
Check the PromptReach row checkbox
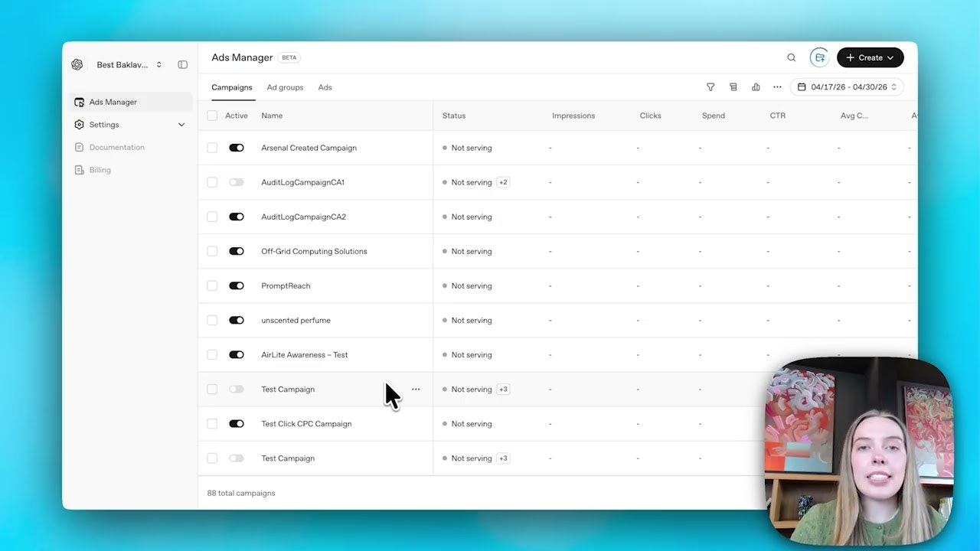[x=212, y=285]
